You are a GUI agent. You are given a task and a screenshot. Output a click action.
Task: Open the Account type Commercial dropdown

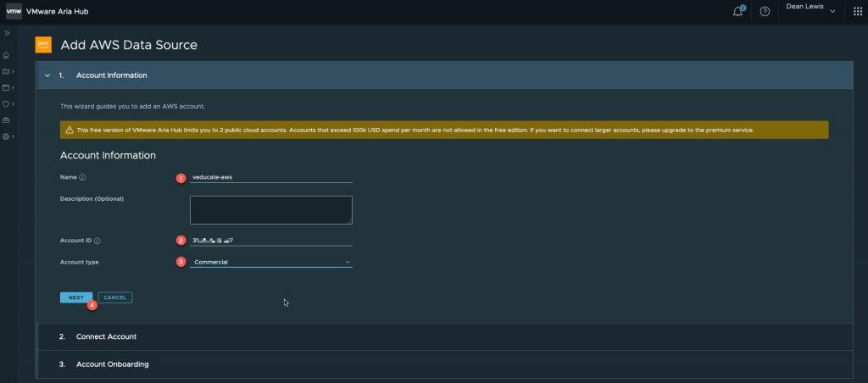(x=270, y=262)
